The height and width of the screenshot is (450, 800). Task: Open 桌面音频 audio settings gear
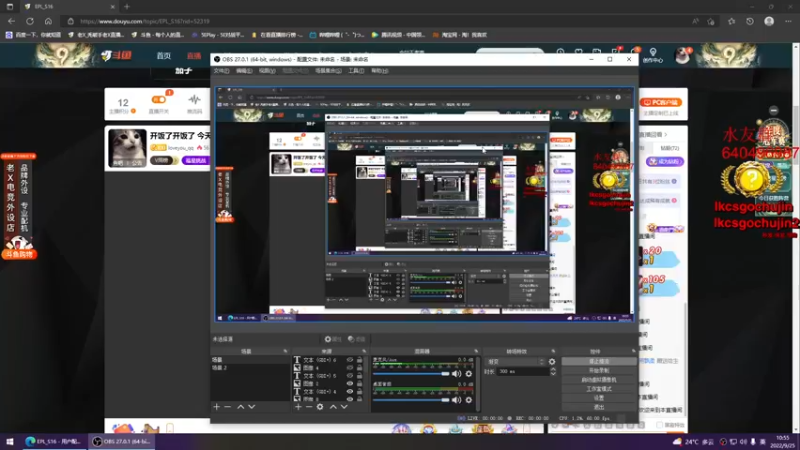pyautogui.click(x=468, y=400)
